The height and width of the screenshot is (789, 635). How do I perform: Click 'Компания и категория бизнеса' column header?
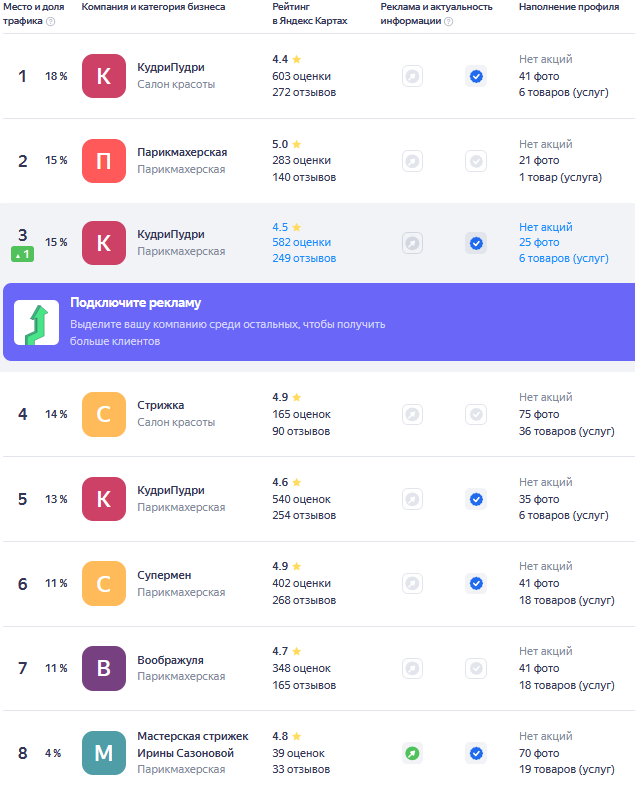[153, 7]
